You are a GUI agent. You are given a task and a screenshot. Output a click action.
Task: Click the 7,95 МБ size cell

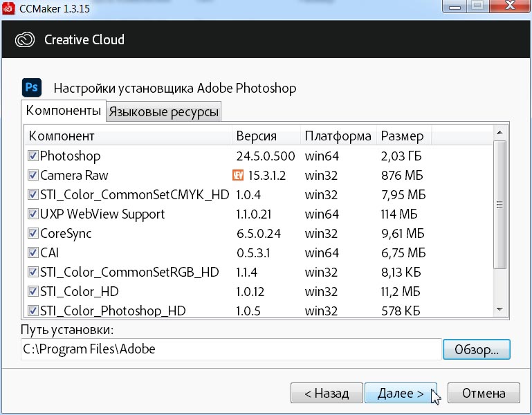click(x=403, y=195)
